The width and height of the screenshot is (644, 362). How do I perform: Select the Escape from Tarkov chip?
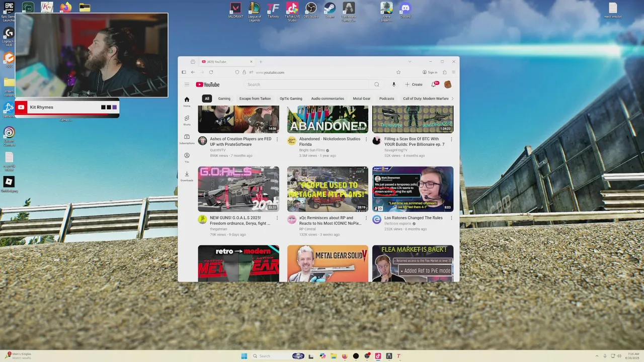click(x=255, y=99)
